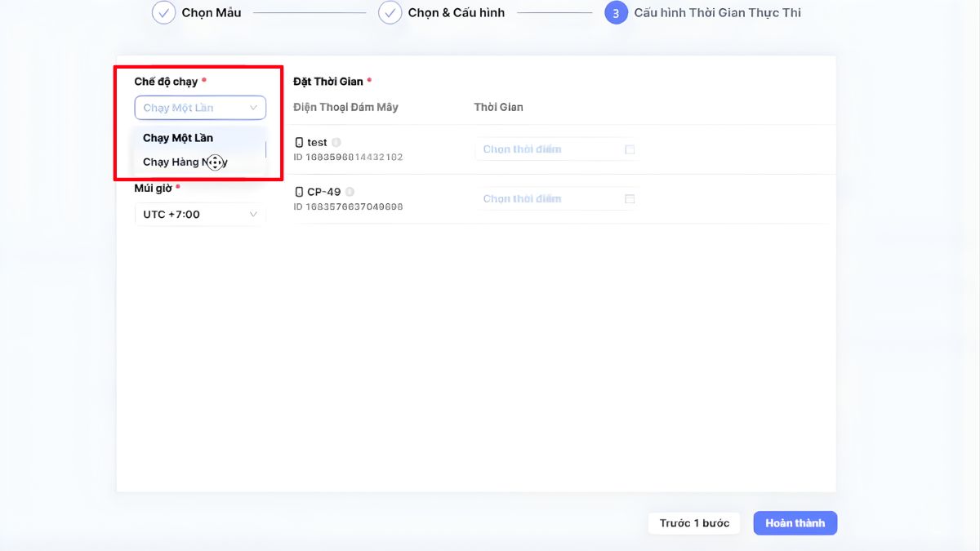Image resolution: width=980 pixels, height=551 pixels.
Task: Click the "Chọn thời điểm" field for "test"
Action: 539,149
